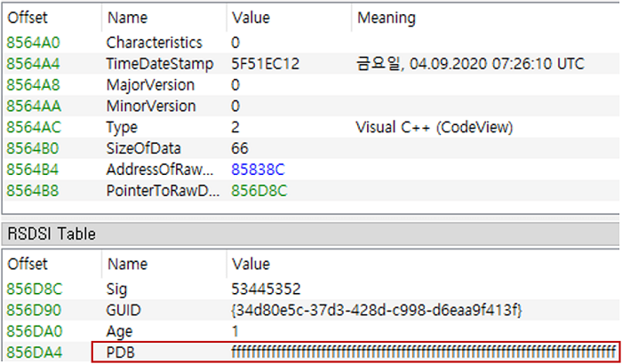Image resolution: width=622 pixels, height=364 pixels.
Task: Click the MajorVersion row name
Action: point(150,85)
